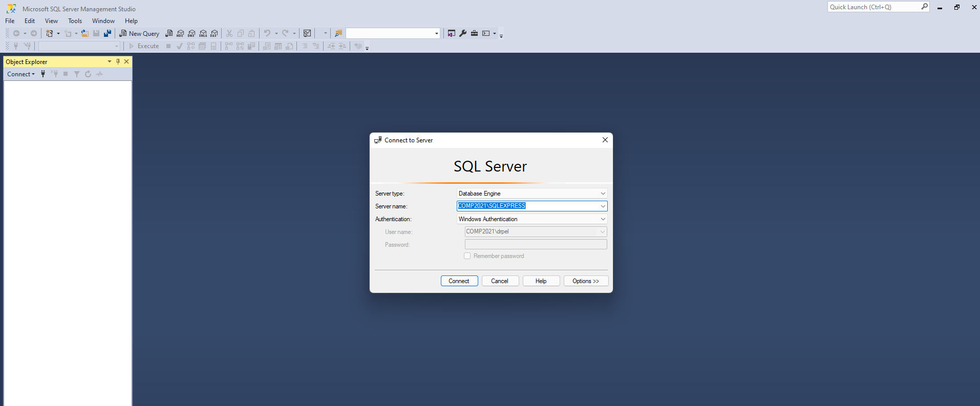The image size is (980, 406).
Task: Open the Tools menu
Action: pyautogui.click(x=75, y=21)
